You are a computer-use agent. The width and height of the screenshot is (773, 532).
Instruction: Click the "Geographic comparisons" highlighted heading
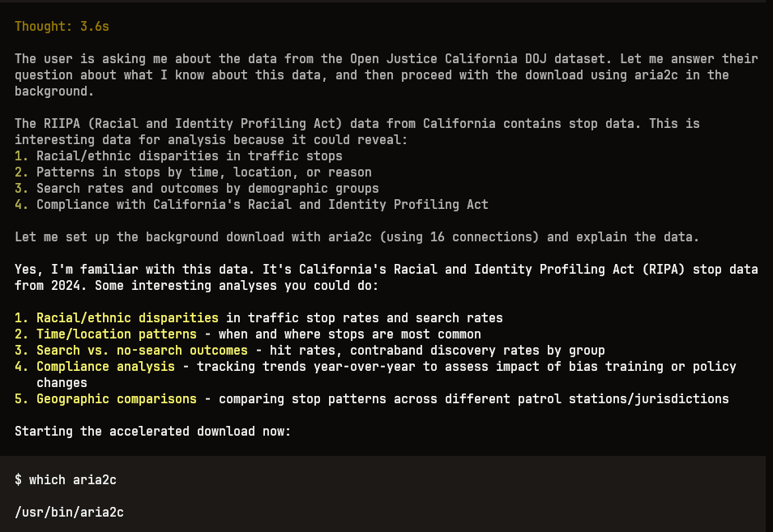coord(117,399)
